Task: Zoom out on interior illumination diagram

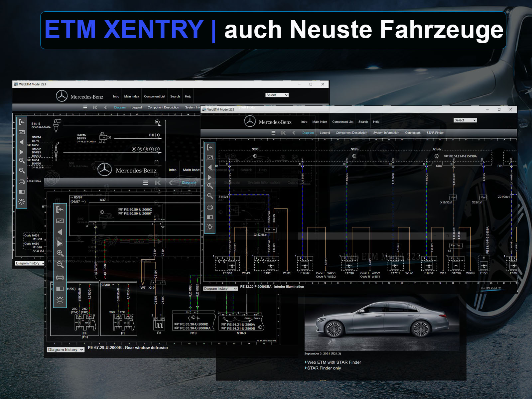Action: click(210, 196)
